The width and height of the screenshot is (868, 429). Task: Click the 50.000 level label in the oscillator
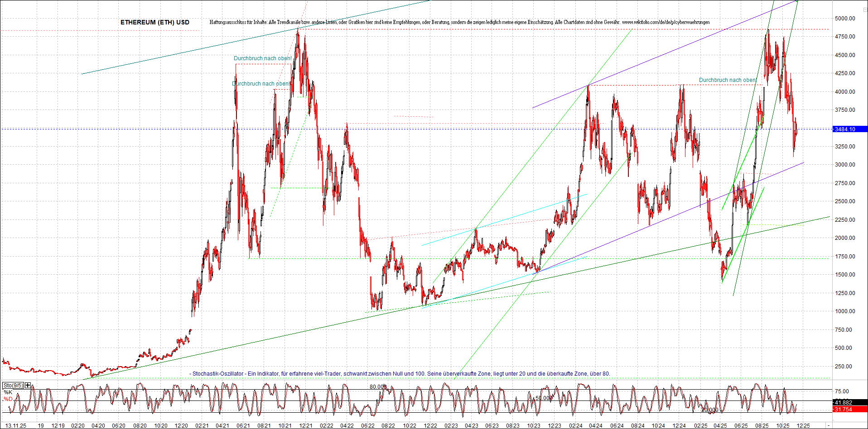[x=544, y=398]
